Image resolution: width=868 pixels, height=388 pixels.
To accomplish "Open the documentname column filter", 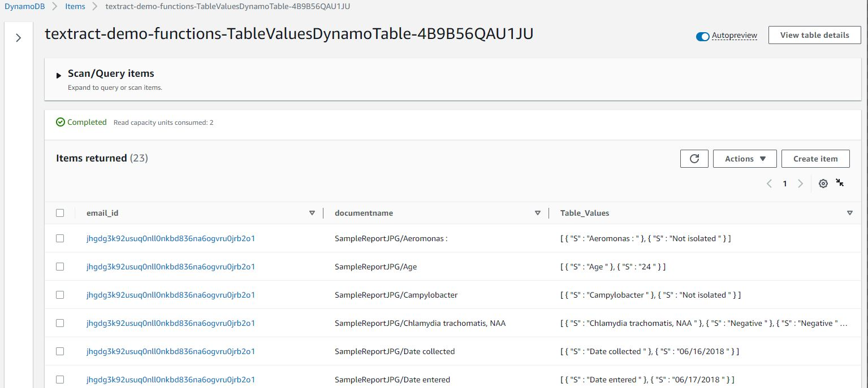I will point(537,213).
